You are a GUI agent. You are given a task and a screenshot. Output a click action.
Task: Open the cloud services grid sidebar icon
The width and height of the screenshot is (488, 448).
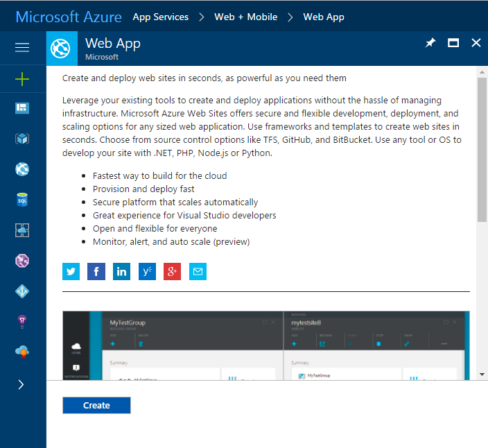22,230
